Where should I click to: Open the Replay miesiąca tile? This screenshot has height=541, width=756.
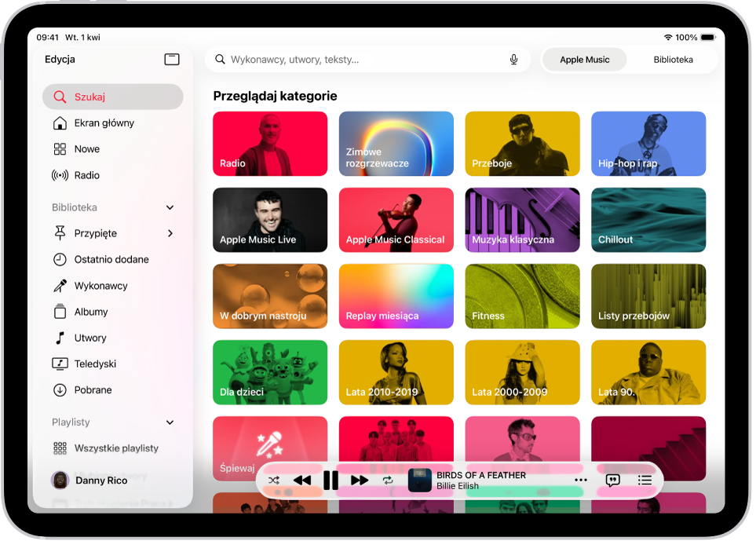coord(396,296)
